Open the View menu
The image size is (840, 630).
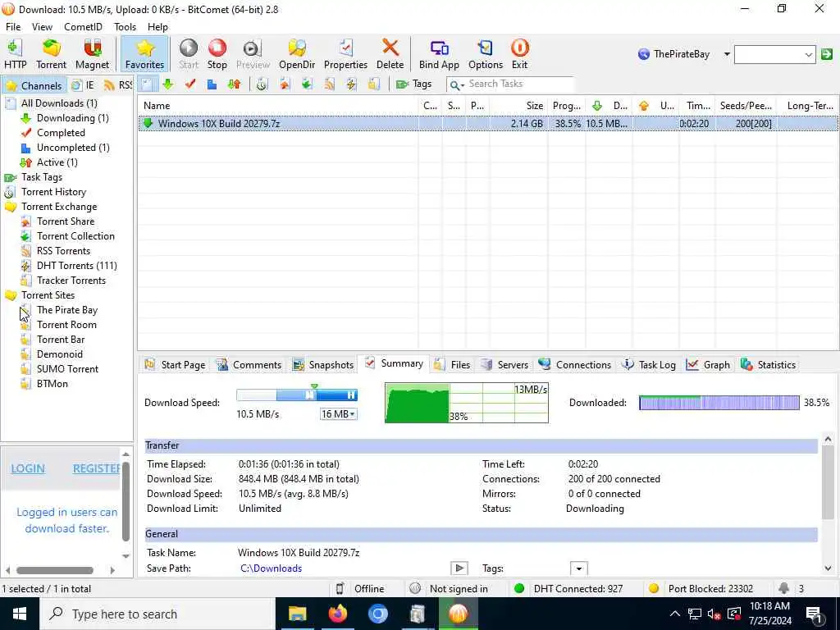(x=42, y=27)
